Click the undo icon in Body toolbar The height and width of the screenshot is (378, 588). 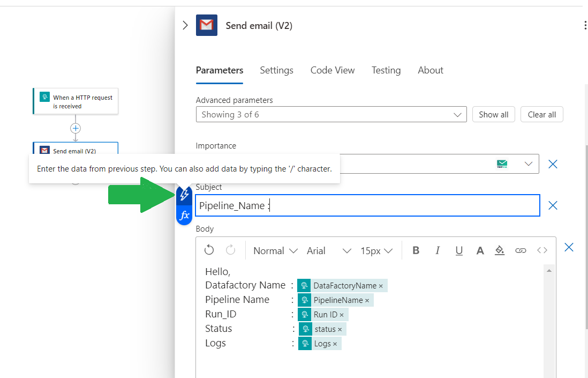click(x=209, y=250)
